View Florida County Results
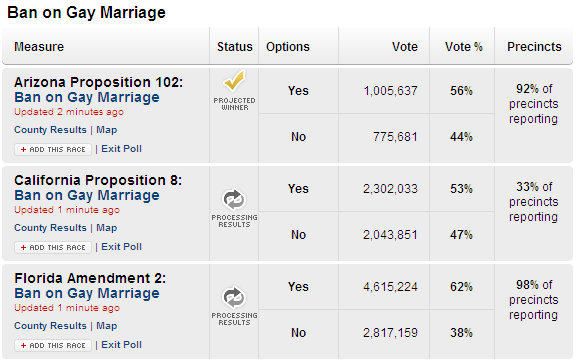This screenshot has width=576, height=362. (x=50, y=326)
